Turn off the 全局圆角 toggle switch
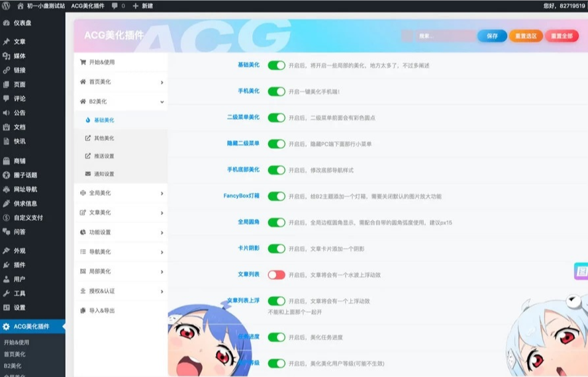 [x=276, y=222]
